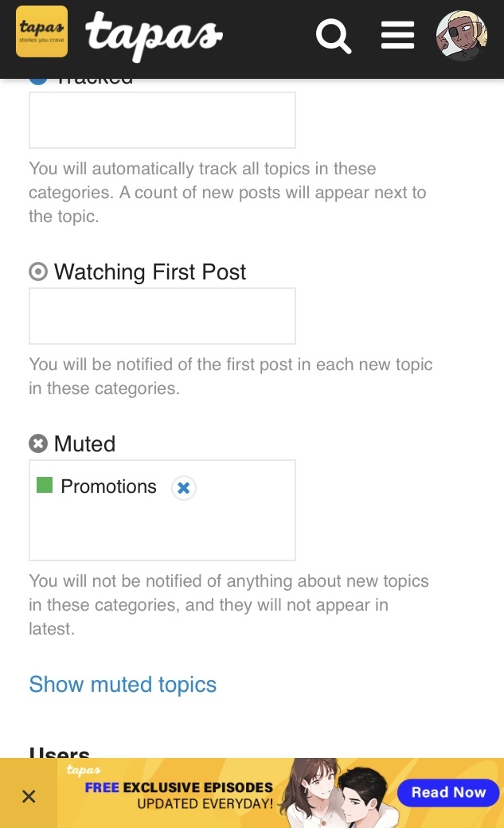Dismiss the bottom ad banner
The height and width of the screenshot is (828, 504).
pyautogui.click(x=29, y=796)
